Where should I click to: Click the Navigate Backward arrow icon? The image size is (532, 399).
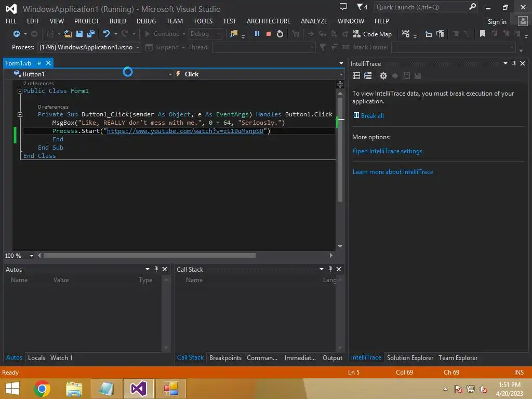(x=16, y=34)
